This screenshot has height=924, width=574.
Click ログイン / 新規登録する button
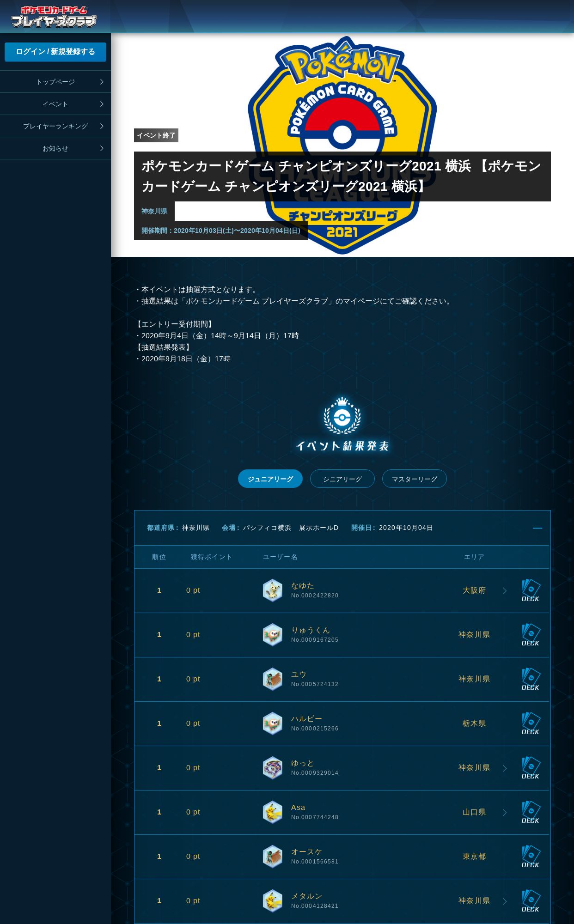[x=55, y=52]
